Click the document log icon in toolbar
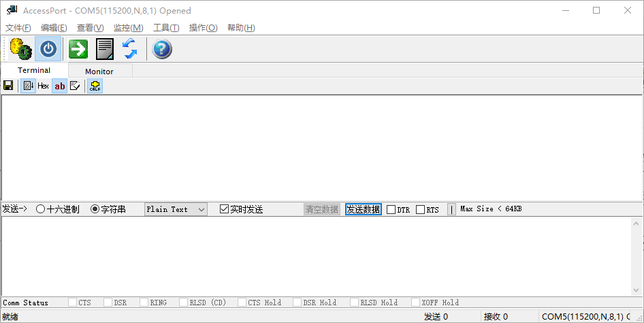This screenshot has height=323, width=644. [x=104, y=49]
